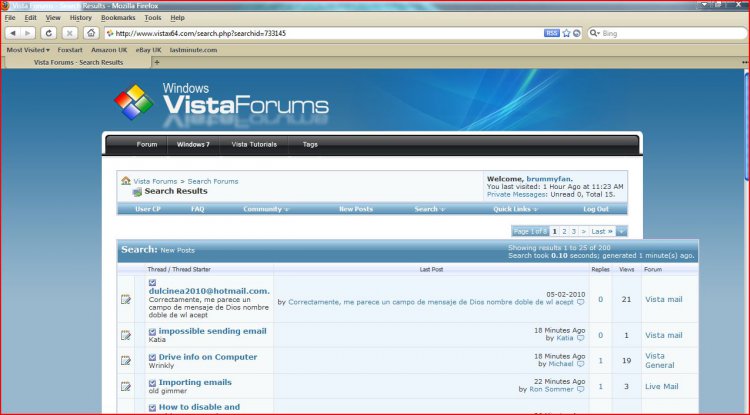This screenshot has height=415, width=750.
Task: Open the page-jump dropdown arrow after Last
Action: [x=621, y=231]
